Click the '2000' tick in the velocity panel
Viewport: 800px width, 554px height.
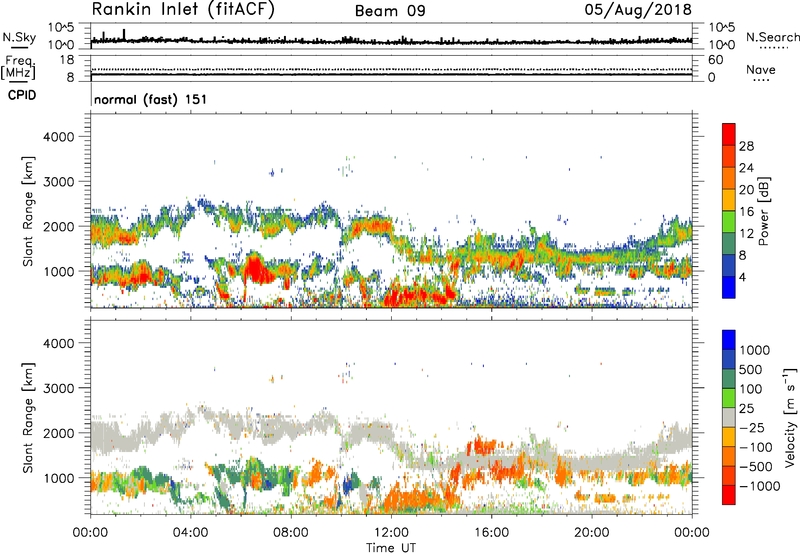(58, 433)
